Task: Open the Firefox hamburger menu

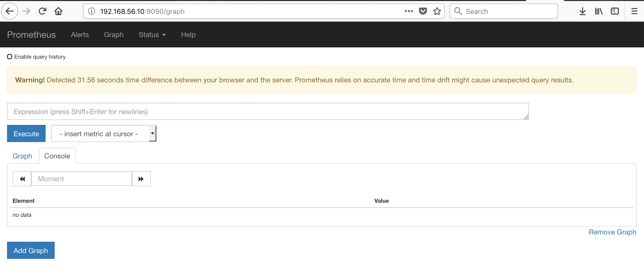Action: point(635,11)
